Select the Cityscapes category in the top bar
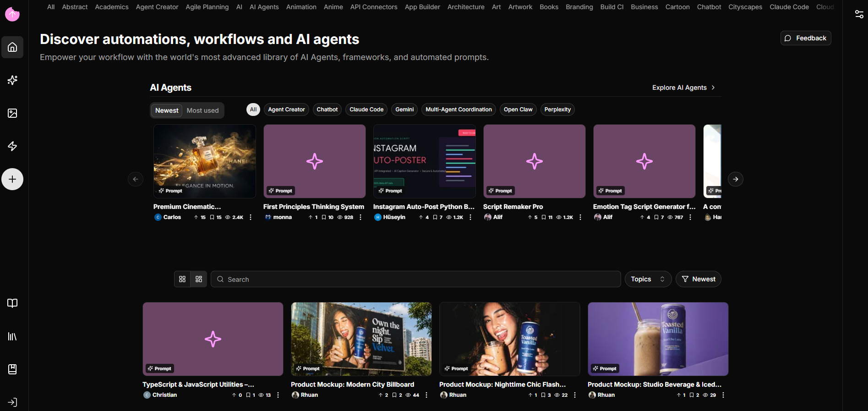868x411 pixels. [x=745, y=7]
